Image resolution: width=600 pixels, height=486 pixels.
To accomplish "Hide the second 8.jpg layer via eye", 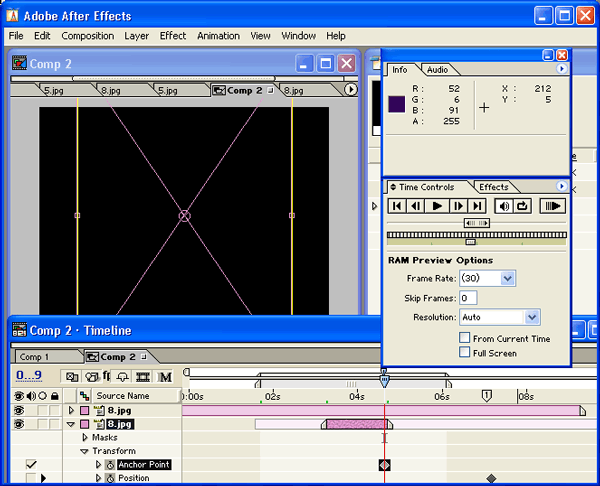I will (x=19, y=424).
